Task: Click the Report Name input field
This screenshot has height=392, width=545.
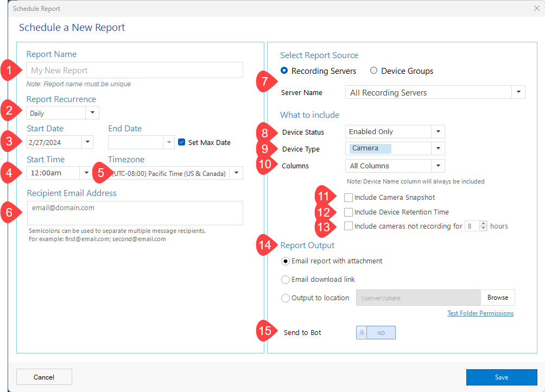Action: (134, 70)
